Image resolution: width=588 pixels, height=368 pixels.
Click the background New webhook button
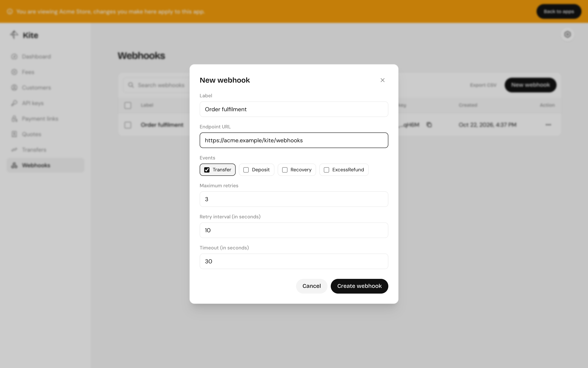click(x=530, y=85)
